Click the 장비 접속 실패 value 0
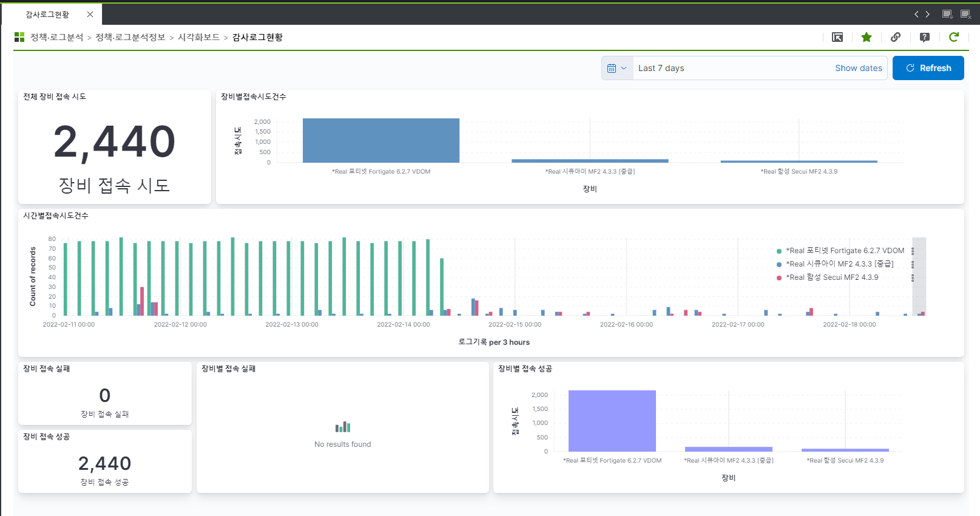 105,396
